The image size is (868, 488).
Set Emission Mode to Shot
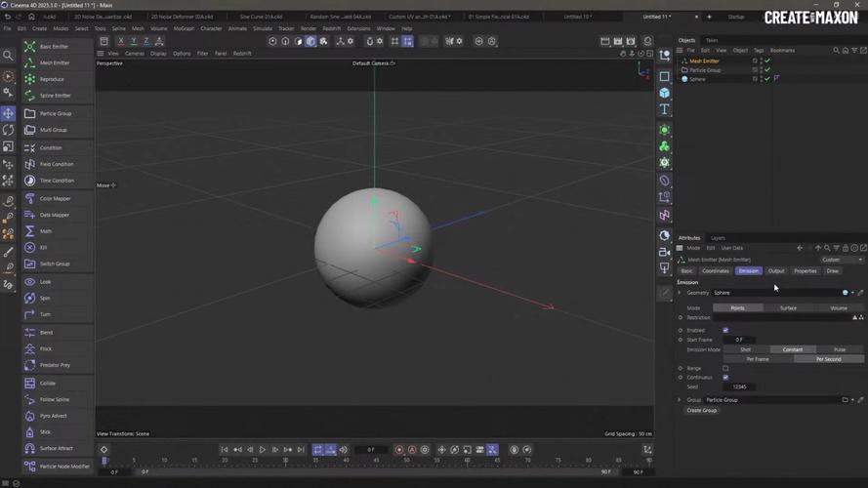[x=746, y=349]
